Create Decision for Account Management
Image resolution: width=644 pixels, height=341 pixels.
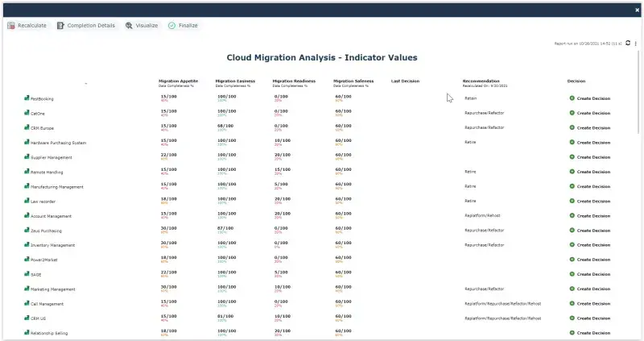[x=590, y=215]
